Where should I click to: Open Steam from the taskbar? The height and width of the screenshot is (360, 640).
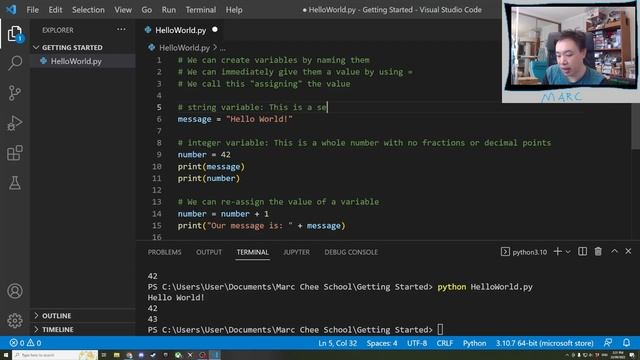tap(153, 355)
